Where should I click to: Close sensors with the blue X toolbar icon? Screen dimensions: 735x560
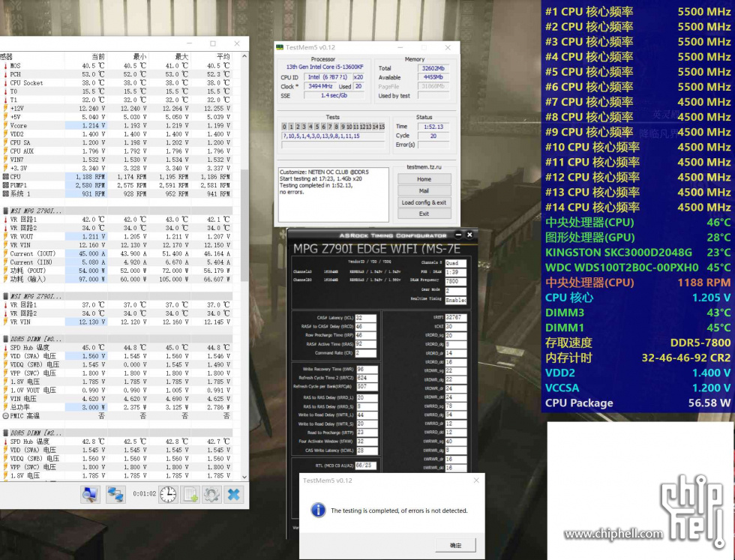click(x=233, y=494)
